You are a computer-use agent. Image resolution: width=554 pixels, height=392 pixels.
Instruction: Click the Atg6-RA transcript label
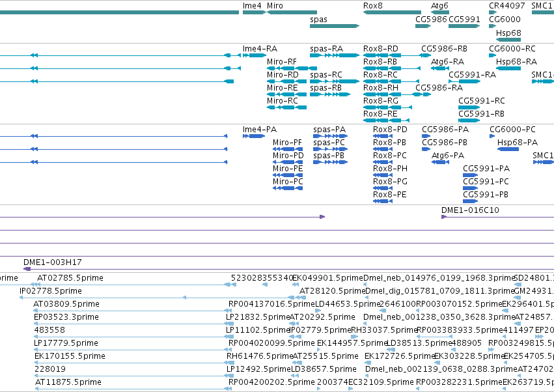point(448,63)
